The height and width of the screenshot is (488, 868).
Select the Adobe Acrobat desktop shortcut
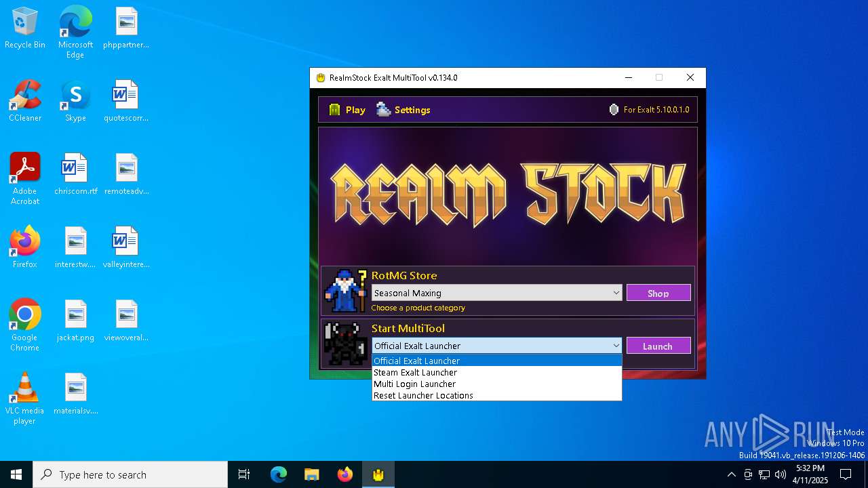25,178
